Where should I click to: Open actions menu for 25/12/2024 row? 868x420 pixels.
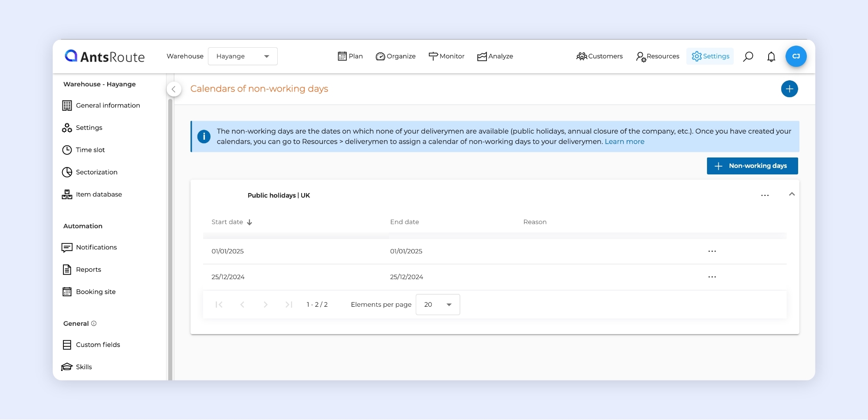tap(712, 277)
